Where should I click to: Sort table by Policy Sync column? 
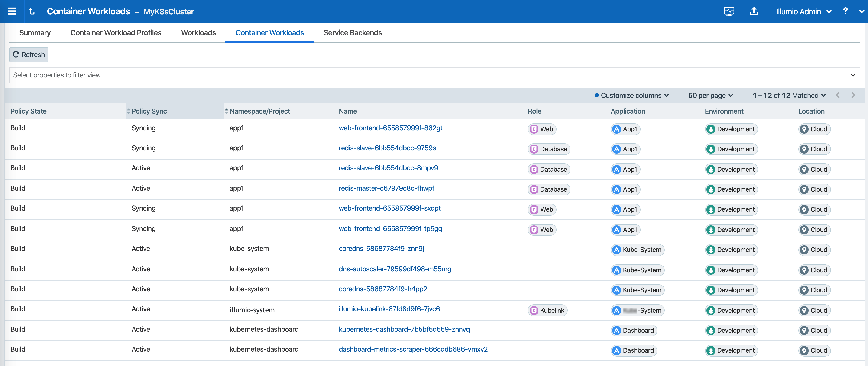click(149, 111)
